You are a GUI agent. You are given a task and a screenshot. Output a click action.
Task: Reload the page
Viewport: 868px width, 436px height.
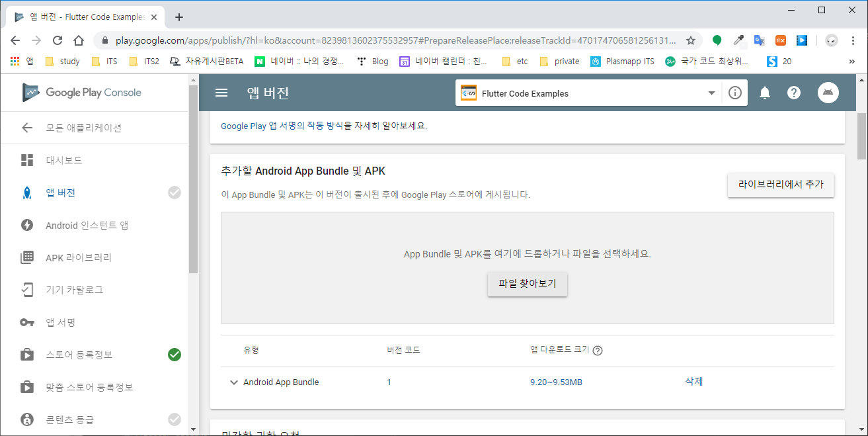pyautogui.click(x=58, y=40)
